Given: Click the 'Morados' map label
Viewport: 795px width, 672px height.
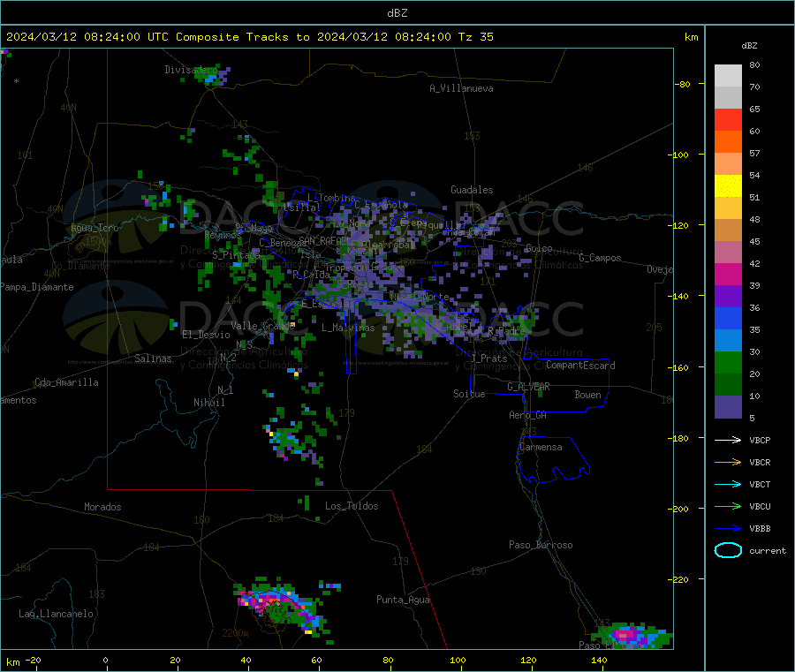Looking at the screenshot, I should click(102, 507).
